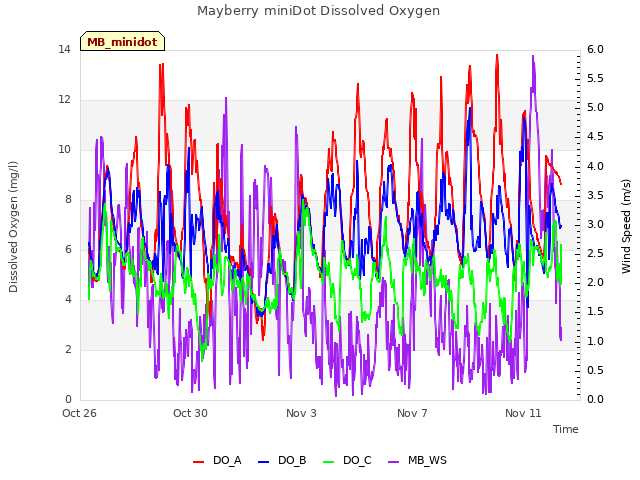Click the 4 value on left axis

[x=68, y=300]
